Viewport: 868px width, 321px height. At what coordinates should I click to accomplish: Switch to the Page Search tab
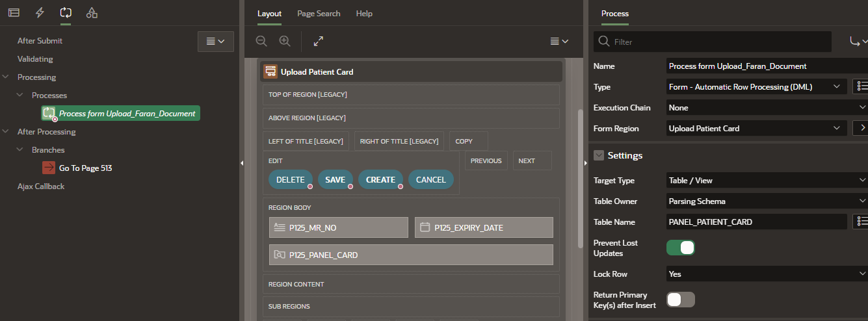pos(319,13)
